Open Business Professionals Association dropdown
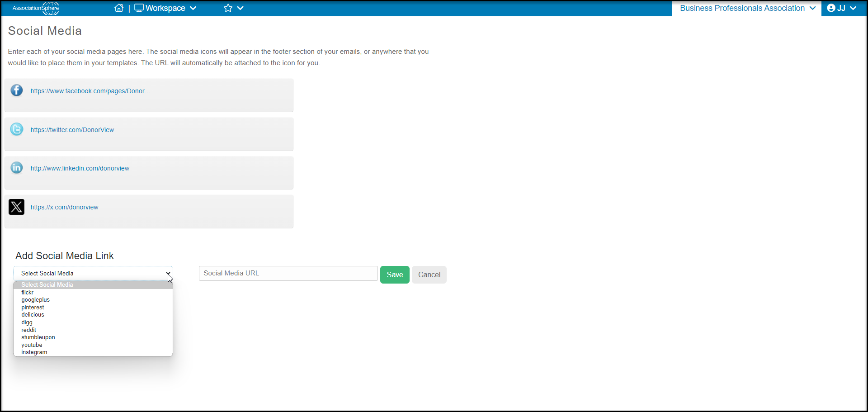Image resolution: width=868 pixels, height=412 pixels. [747, 8]
